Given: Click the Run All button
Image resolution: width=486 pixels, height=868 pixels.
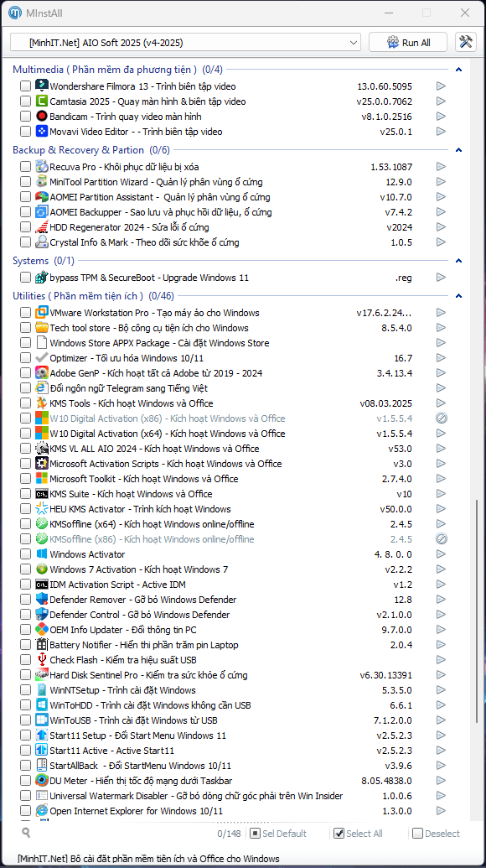Looking at the screenshot, I should click(x=409, y=43).
